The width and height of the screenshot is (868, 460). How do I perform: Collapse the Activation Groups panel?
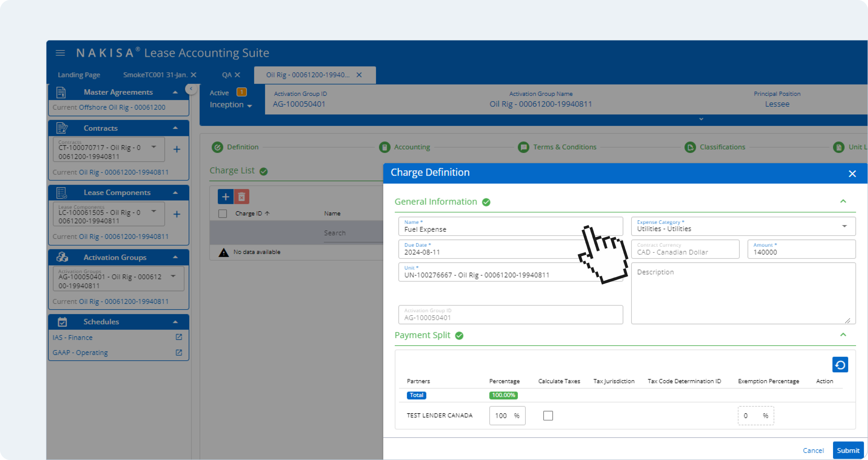click(175, 257)
